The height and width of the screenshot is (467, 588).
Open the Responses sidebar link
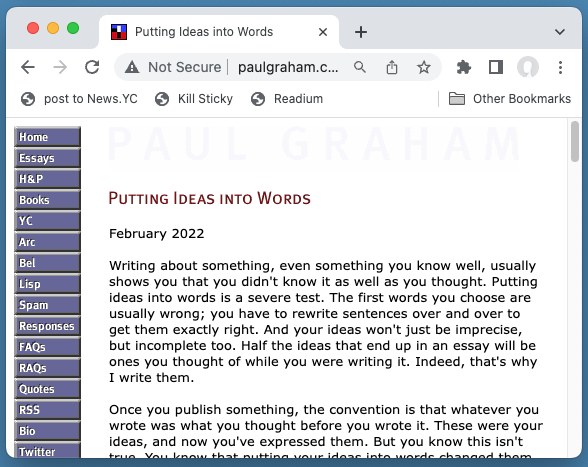point(48,326)
